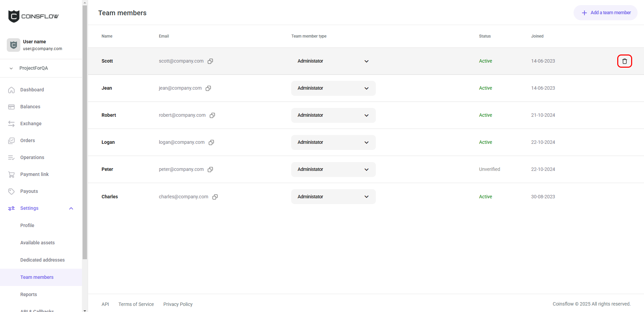Click the Status column header
The image size is (644, 312).
coord(485,36)
